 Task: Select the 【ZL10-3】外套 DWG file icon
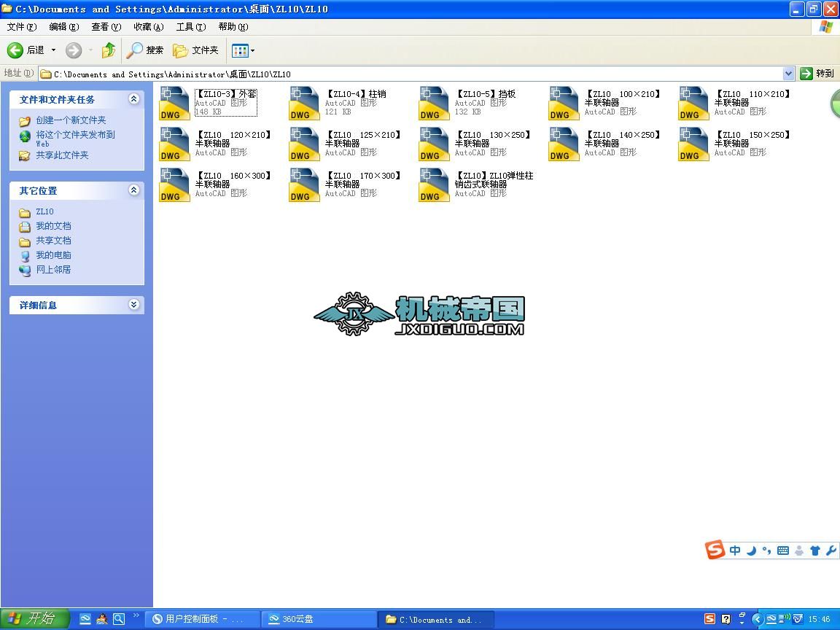tap(174, 104)
